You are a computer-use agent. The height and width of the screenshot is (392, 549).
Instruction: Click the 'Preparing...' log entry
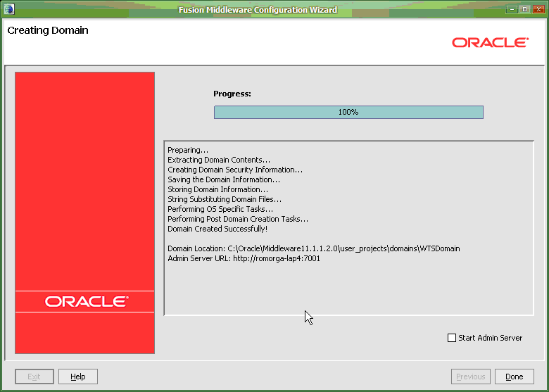(188, 150)
